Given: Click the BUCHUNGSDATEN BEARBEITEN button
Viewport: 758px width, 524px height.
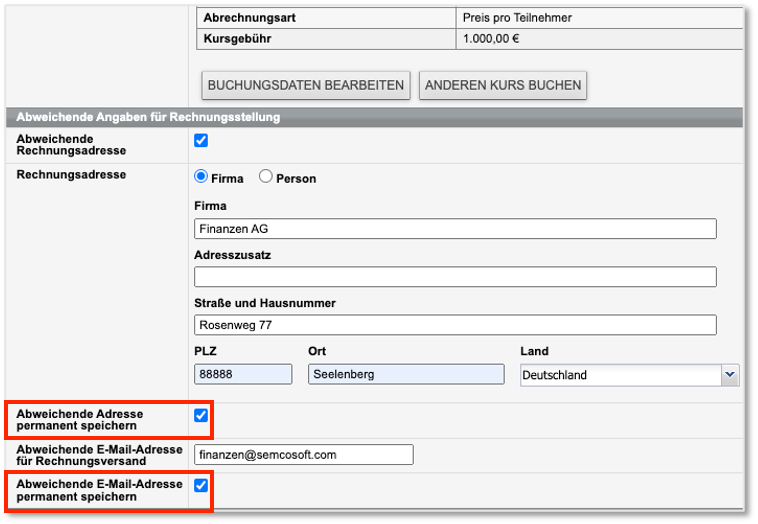Looking at the screenshot, I should 306,85.
